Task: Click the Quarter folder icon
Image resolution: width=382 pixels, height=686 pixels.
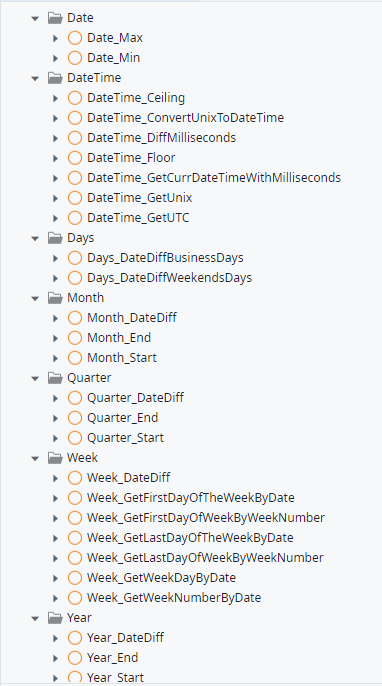Action: 55,378
